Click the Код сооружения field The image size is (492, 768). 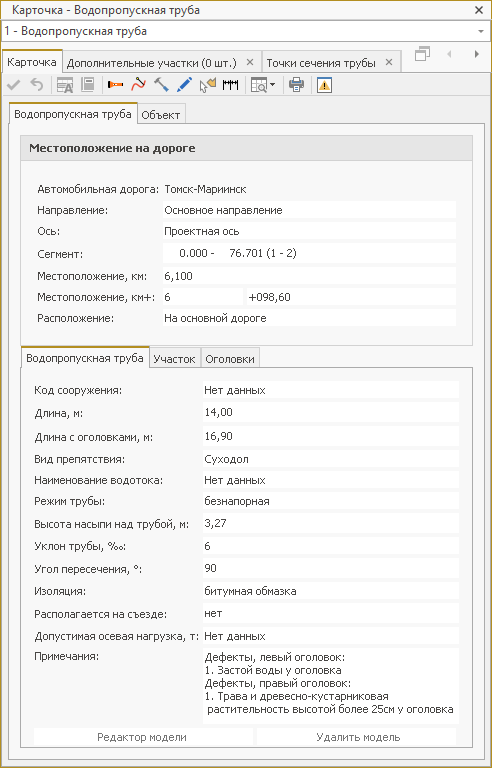(331, 390)
